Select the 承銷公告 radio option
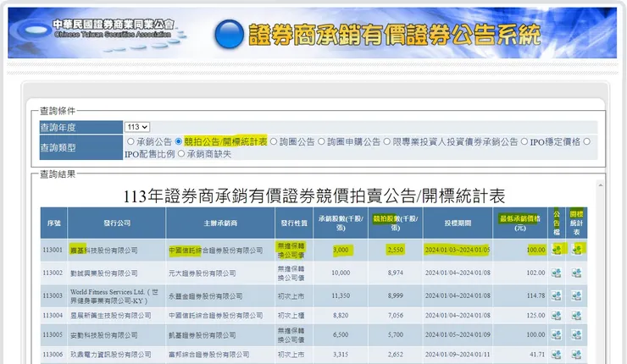The image size is (627, 364). click(x=130, y=141)
